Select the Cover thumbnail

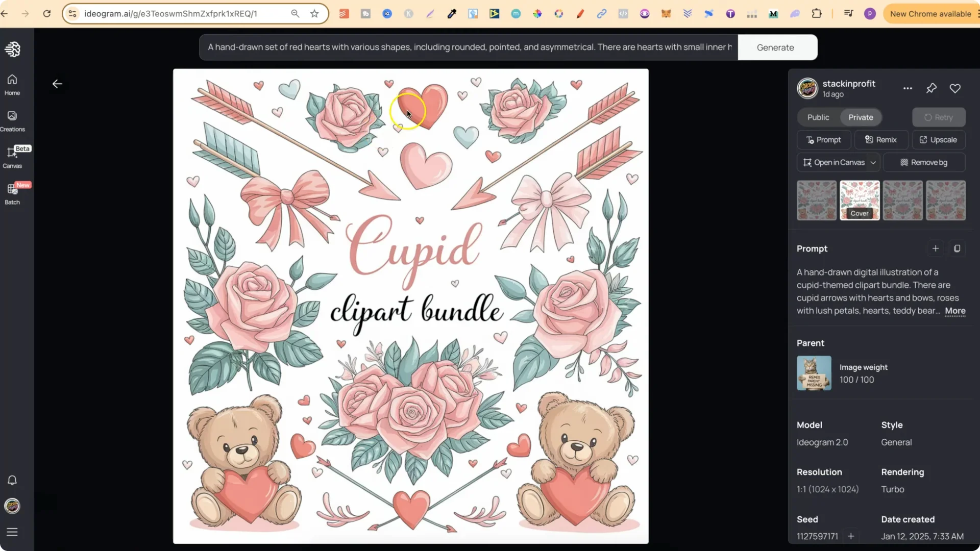[860, 200]
